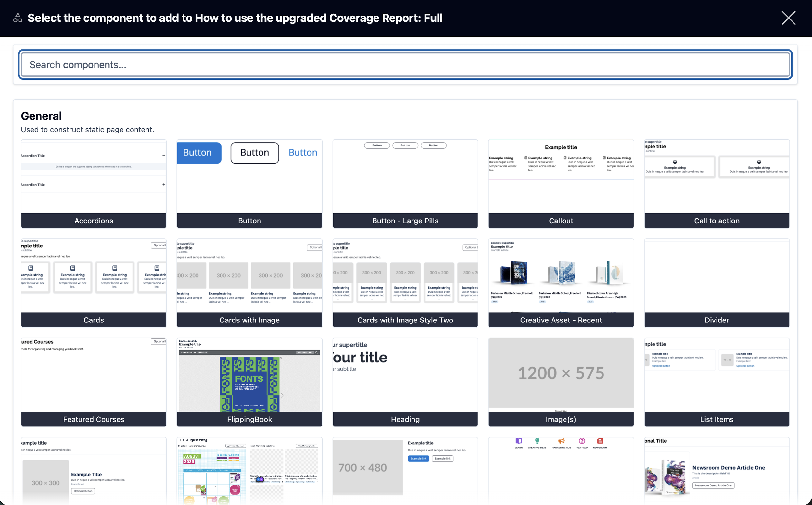812x505 pixels.
Task: Select the Cards with Image component
Action: click(249, 283)
